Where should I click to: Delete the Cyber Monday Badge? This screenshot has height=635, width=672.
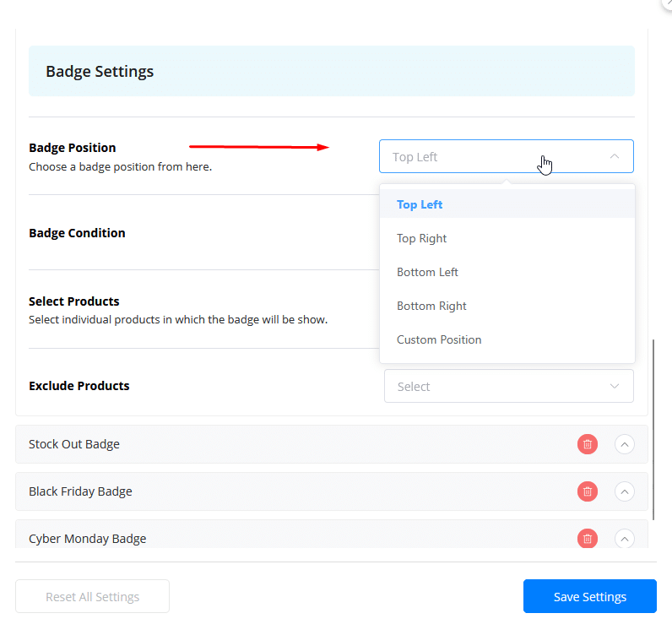click(587, 538)
